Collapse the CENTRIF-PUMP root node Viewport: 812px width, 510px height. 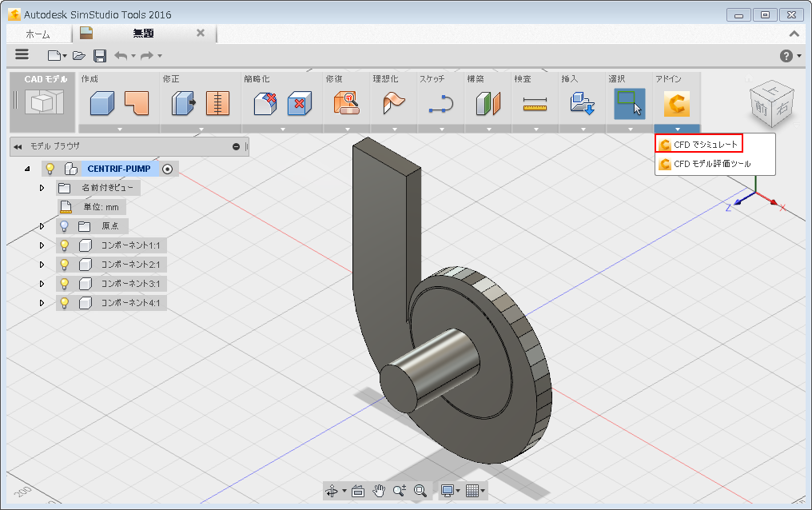[27, 169]
